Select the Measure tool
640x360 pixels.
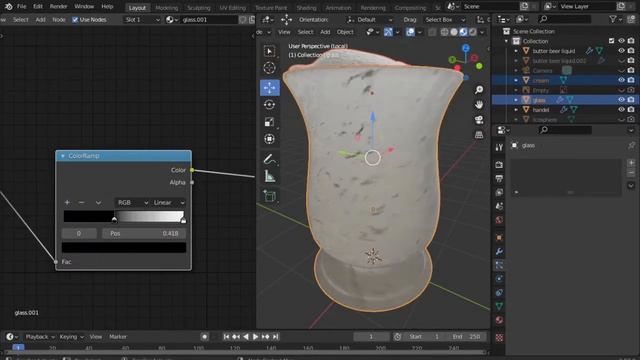[269, 176]
